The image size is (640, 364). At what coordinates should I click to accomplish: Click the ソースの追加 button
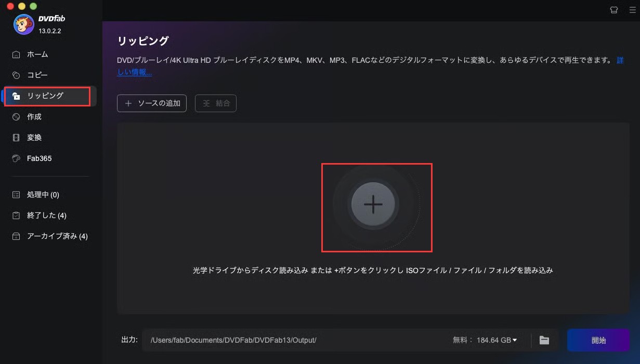[151, 103]
